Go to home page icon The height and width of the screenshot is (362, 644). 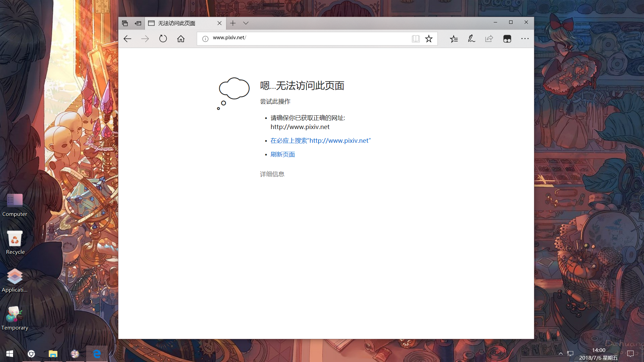click(x=181, y=39)
